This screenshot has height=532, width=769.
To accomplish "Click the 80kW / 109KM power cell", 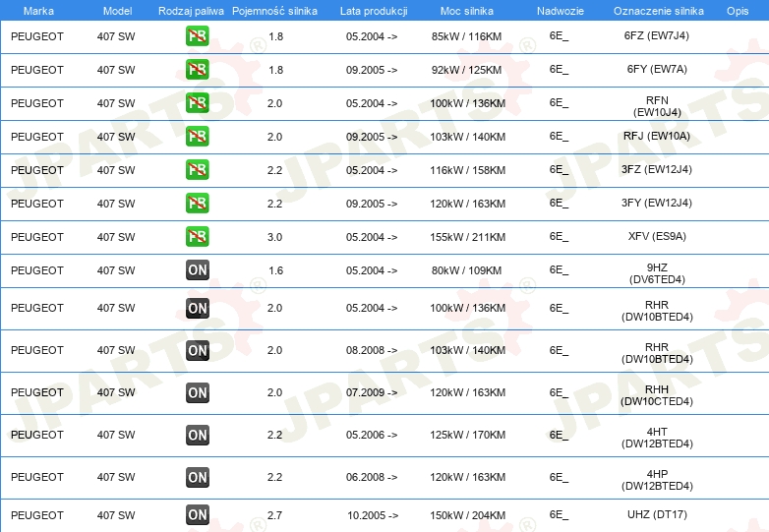I will pos(466,270).
